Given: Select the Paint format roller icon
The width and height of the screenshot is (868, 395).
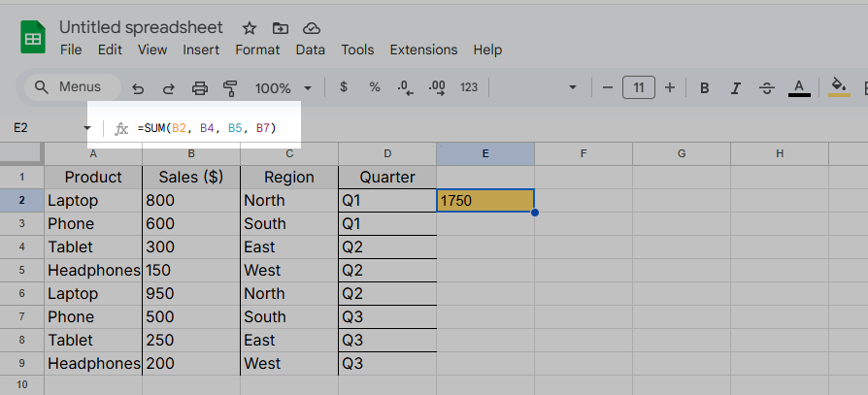Looking at the screenshot, I should point(230,88).
